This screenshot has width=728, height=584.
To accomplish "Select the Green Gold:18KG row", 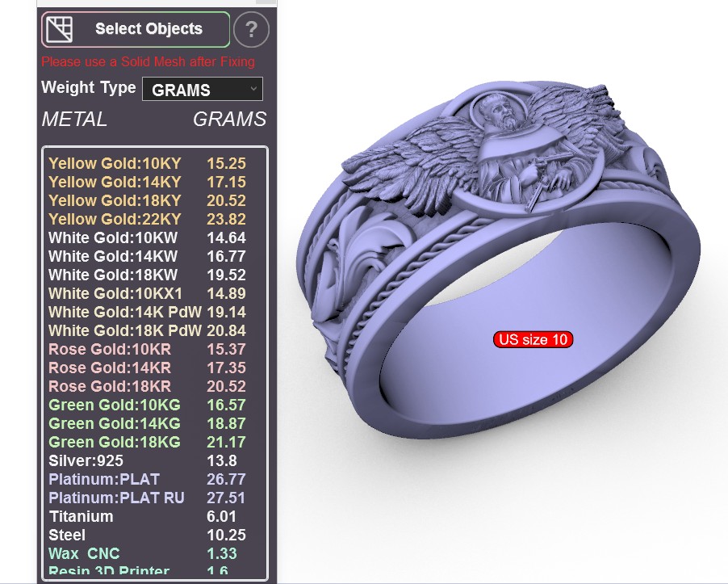I will coord(147,443).
